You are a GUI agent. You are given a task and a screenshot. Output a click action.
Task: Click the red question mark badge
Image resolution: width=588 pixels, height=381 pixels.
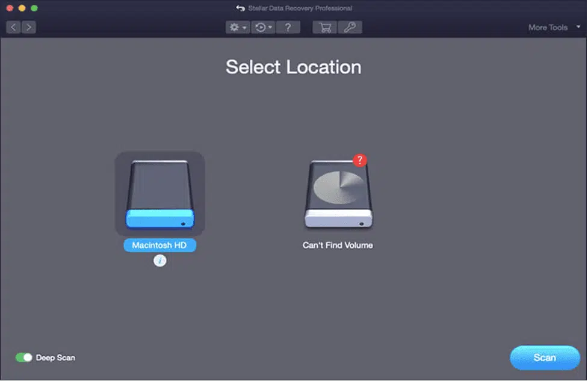pos(359,160)
